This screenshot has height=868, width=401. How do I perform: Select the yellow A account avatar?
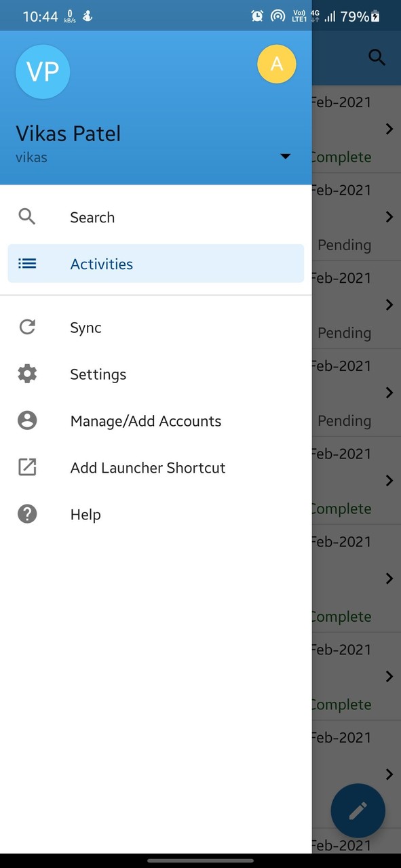coord(277,64)
